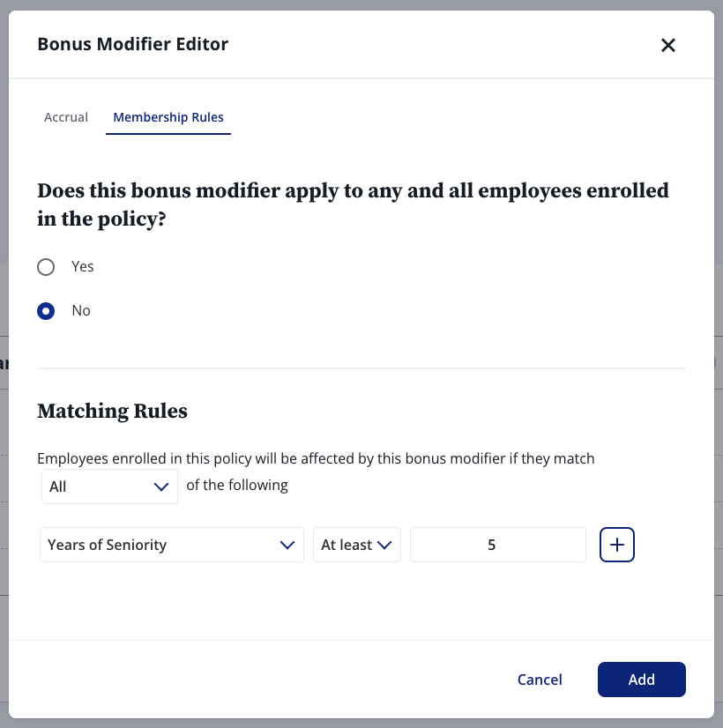Click the chevron next to At least

click(x=384, y=545)
